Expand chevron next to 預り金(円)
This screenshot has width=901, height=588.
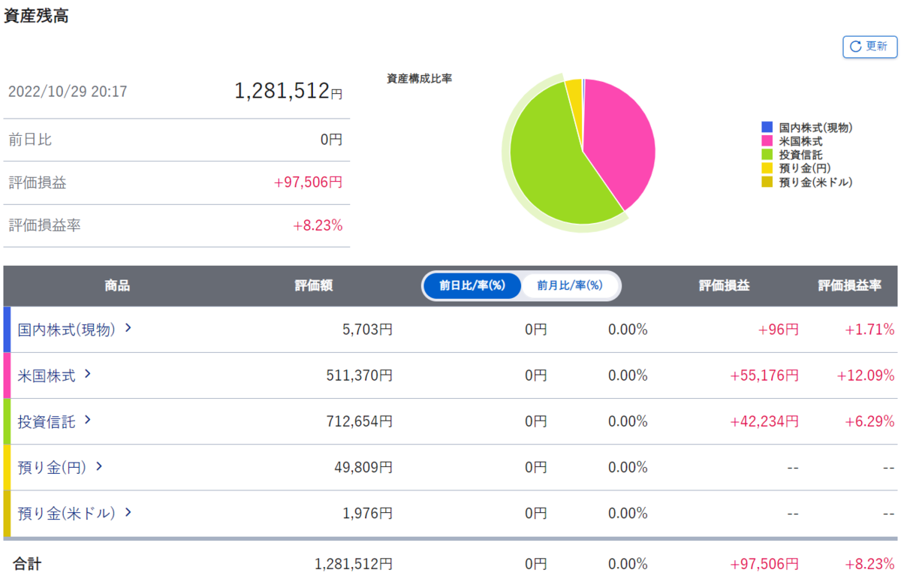coord(98,466)
